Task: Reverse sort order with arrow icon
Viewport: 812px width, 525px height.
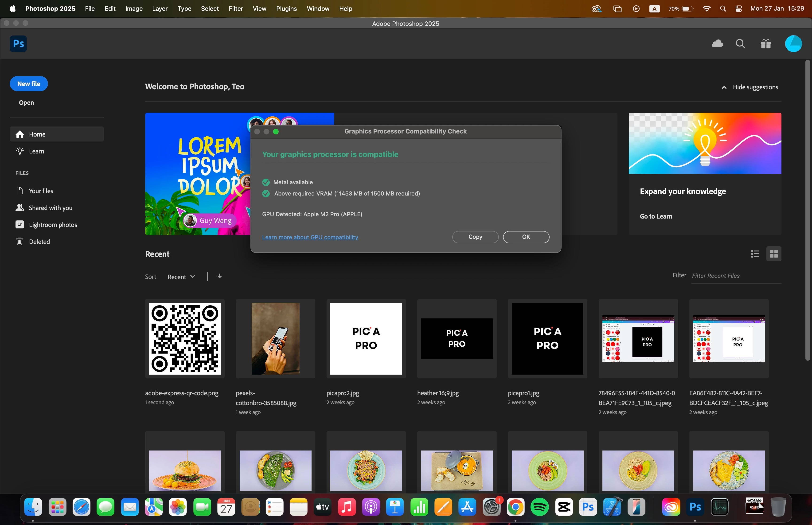Action: tap(219, 276)
